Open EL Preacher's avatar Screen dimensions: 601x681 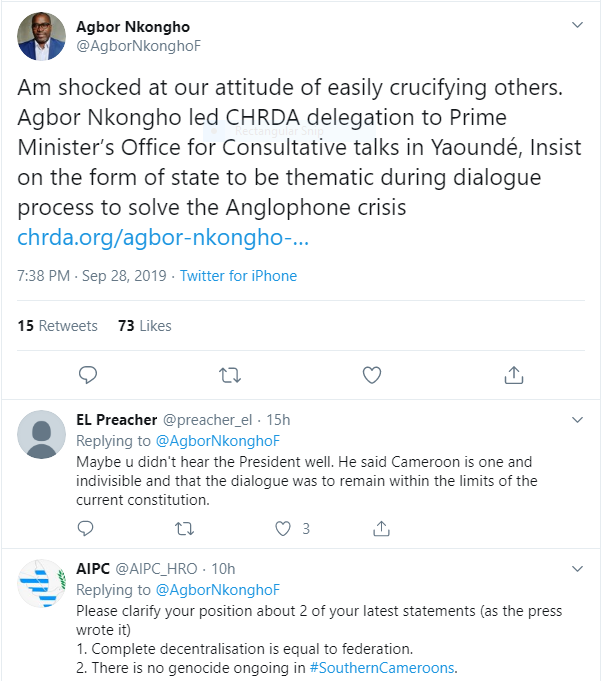pos(42,434)
